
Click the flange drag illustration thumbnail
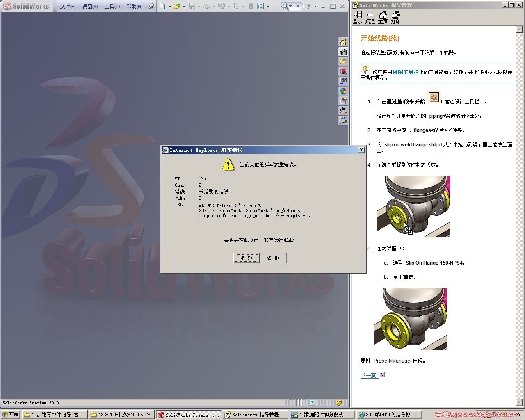tap(413, 207)
